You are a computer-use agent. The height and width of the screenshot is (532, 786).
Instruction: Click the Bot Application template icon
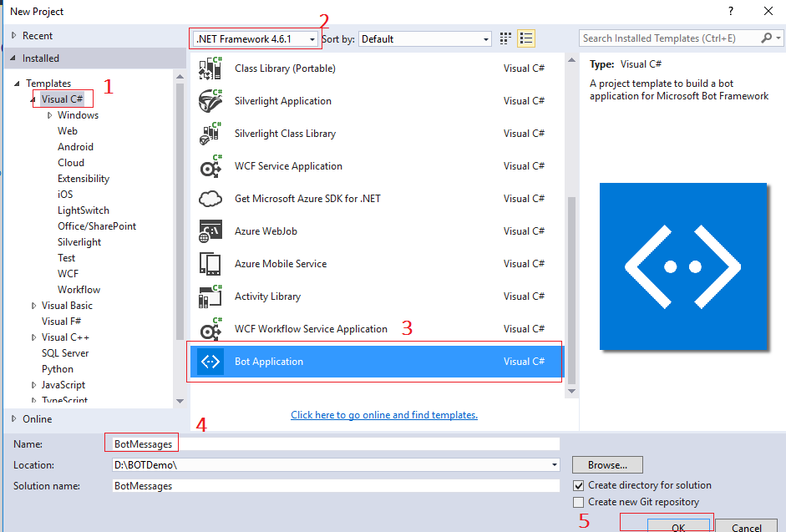(210, 362)
